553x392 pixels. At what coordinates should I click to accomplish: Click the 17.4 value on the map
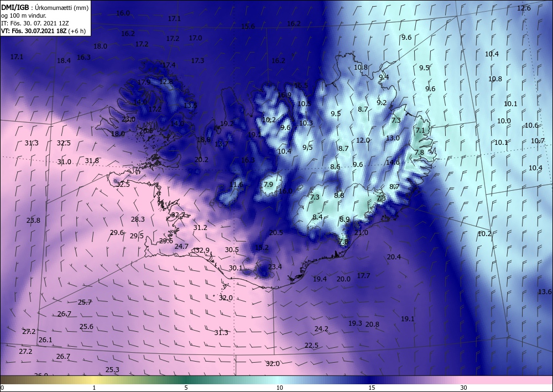point(169,65)
